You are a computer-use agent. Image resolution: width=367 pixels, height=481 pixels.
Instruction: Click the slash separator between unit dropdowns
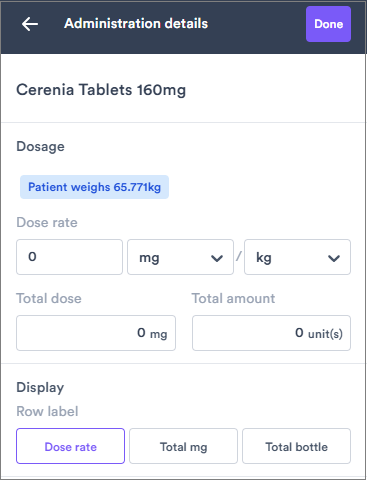pyautogui.click(x=239, y=256)
